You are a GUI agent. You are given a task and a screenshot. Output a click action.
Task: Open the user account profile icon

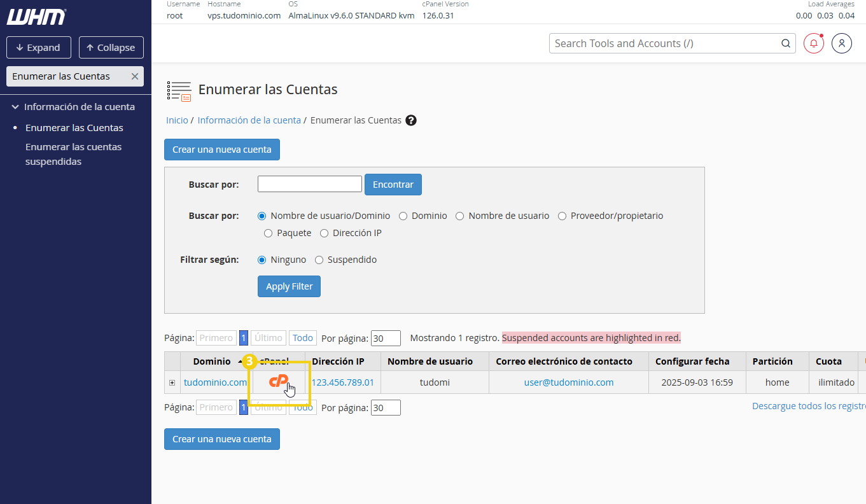click(841, 43)
